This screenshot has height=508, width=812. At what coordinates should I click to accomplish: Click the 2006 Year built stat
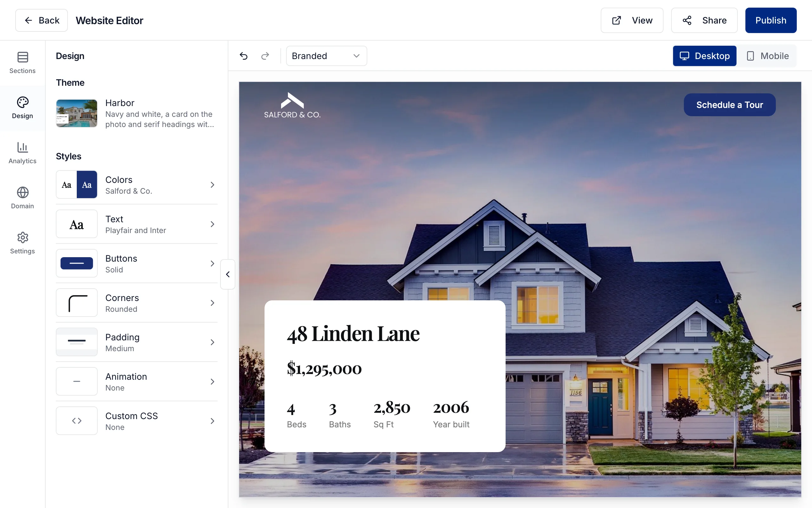[x=451, y=415]
